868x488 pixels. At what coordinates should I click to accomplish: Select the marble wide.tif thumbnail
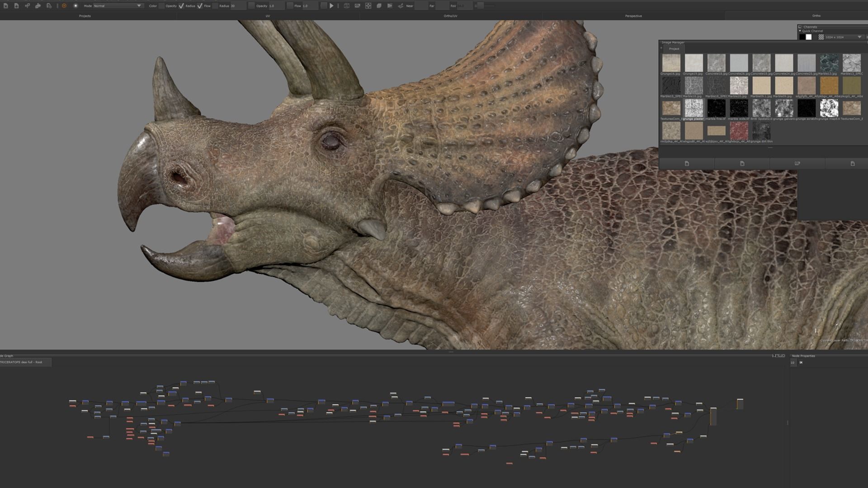pos(739,108)
